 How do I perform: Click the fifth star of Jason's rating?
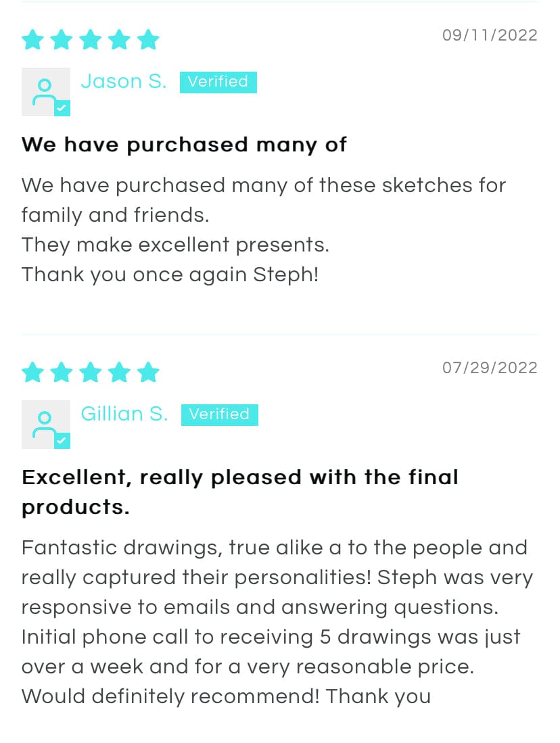pos(148,40)
